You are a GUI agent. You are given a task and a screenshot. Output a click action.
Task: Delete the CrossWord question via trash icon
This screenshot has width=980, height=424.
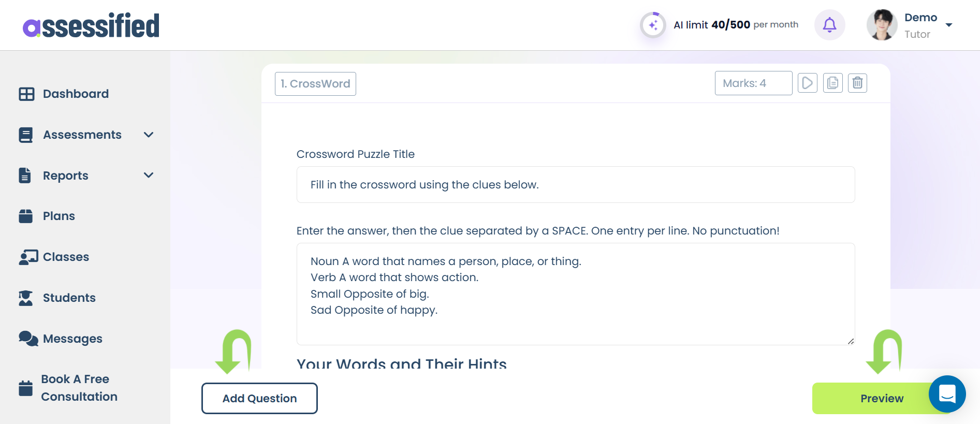click(x=857, y=83)
